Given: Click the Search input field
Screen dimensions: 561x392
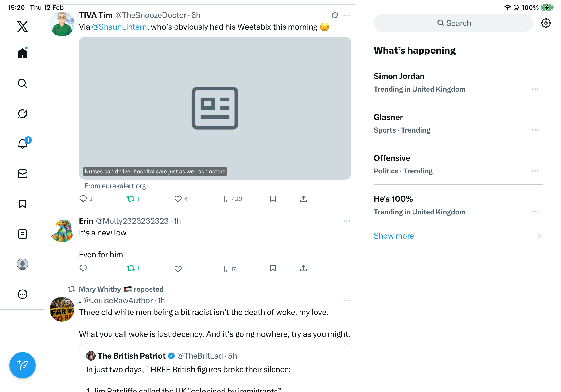Looking at the screenshot, I should click(x=453, y=23).
